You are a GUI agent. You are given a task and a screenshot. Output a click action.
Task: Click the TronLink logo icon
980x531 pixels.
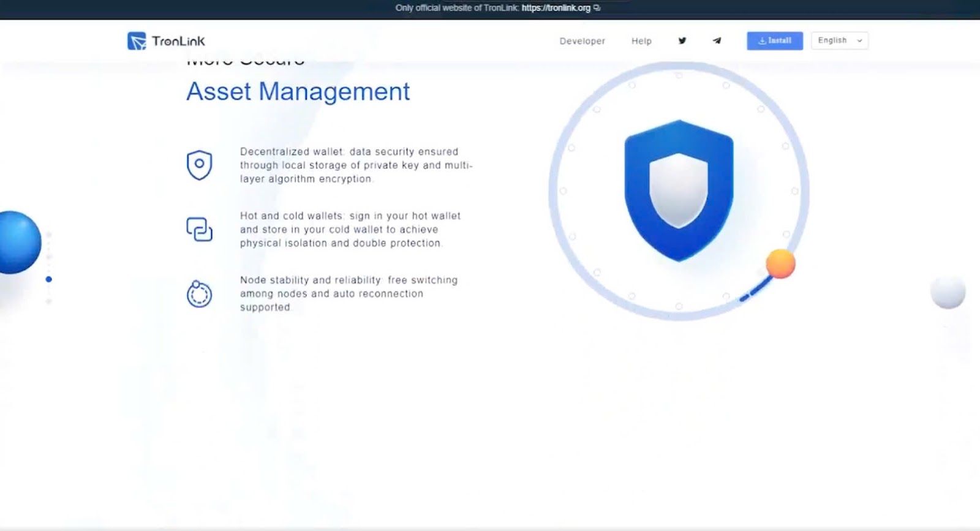tap(137, 41)
